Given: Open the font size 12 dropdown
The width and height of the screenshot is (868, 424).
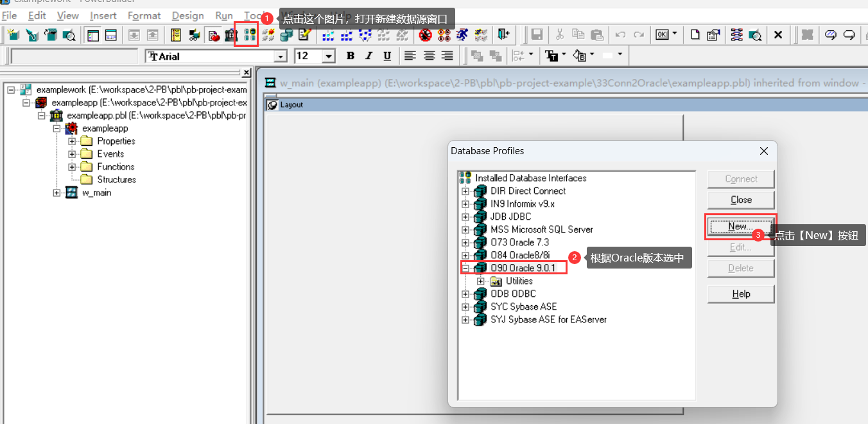Looking at the screenshot, I should (x=329, y=57).
